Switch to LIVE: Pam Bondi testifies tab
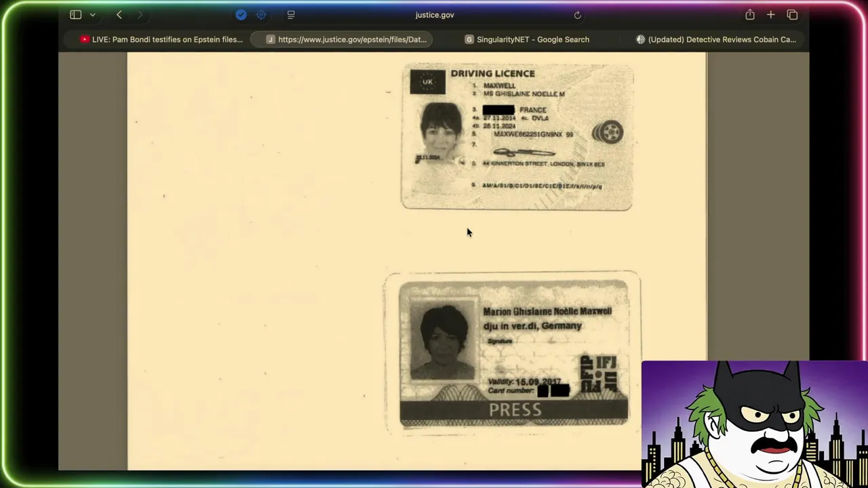Image resolution: width=868 pixels, height=488 pixels. [x=161, y=39]
